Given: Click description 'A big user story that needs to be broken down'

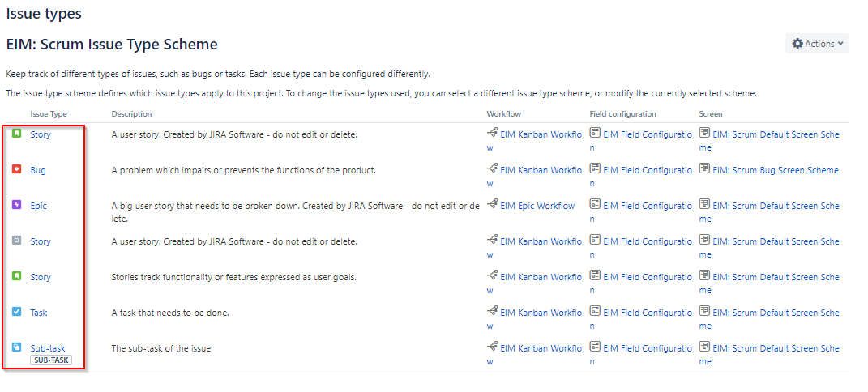Looking at the screenshot, I should [296, 212].
